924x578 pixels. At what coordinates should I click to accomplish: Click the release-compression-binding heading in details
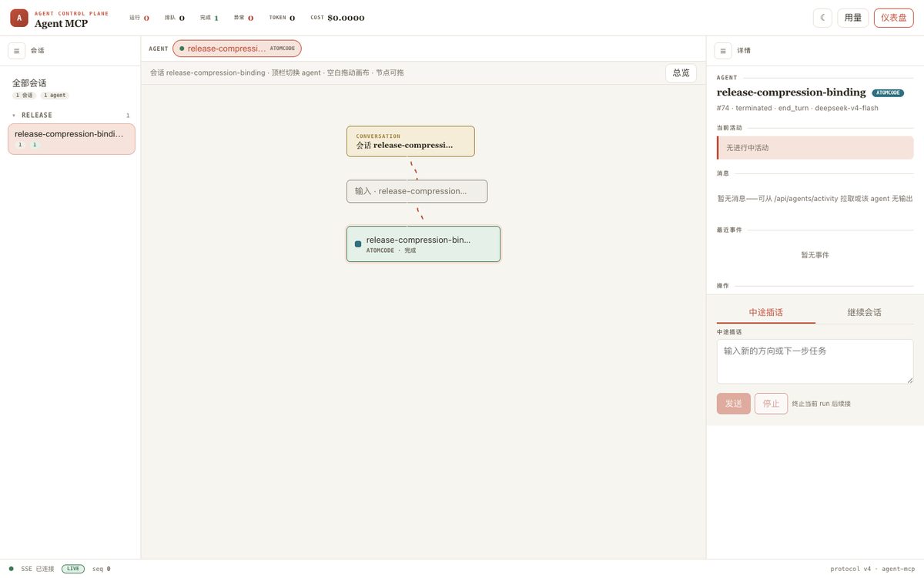pos(791,92)
